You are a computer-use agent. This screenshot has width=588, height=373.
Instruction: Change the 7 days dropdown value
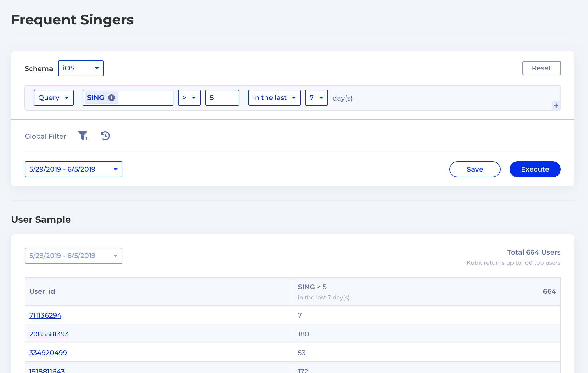click(316, 98)
